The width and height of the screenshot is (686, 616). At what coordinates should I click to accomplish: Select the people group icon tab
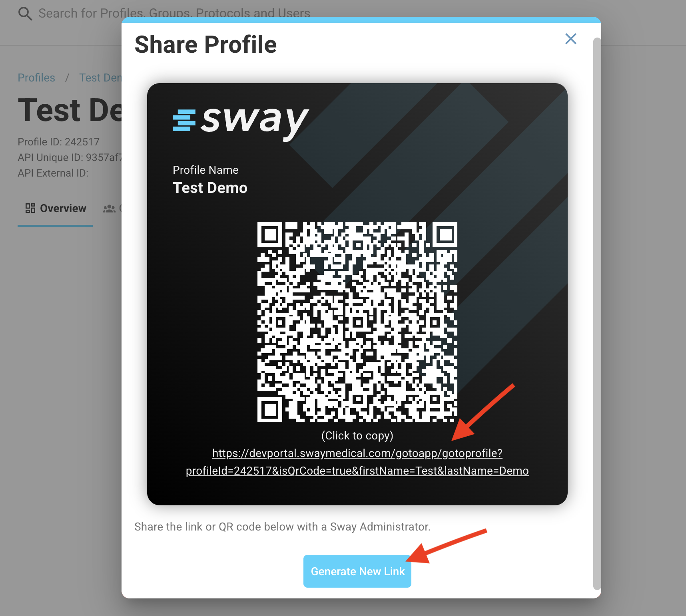click(109, 209)
